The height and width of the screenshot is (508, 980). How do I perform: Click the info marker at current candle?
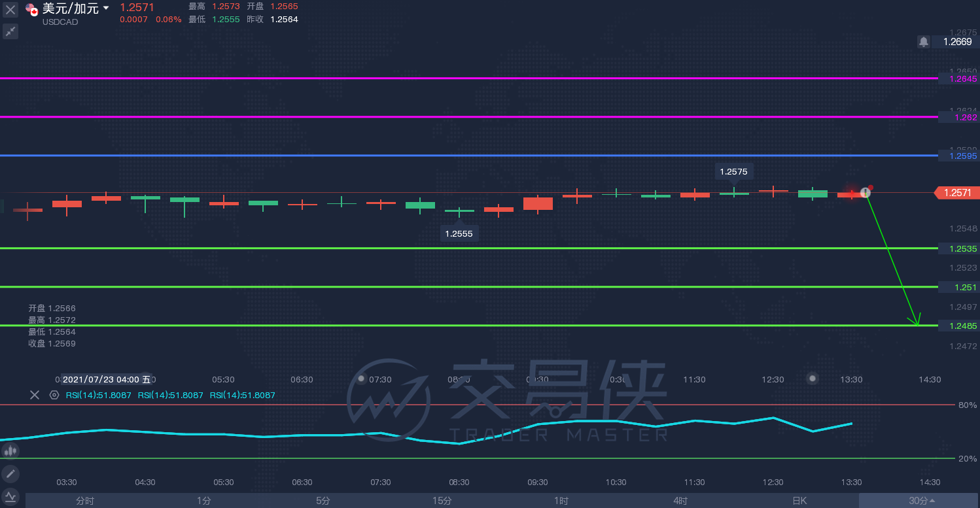coord(865,192)
